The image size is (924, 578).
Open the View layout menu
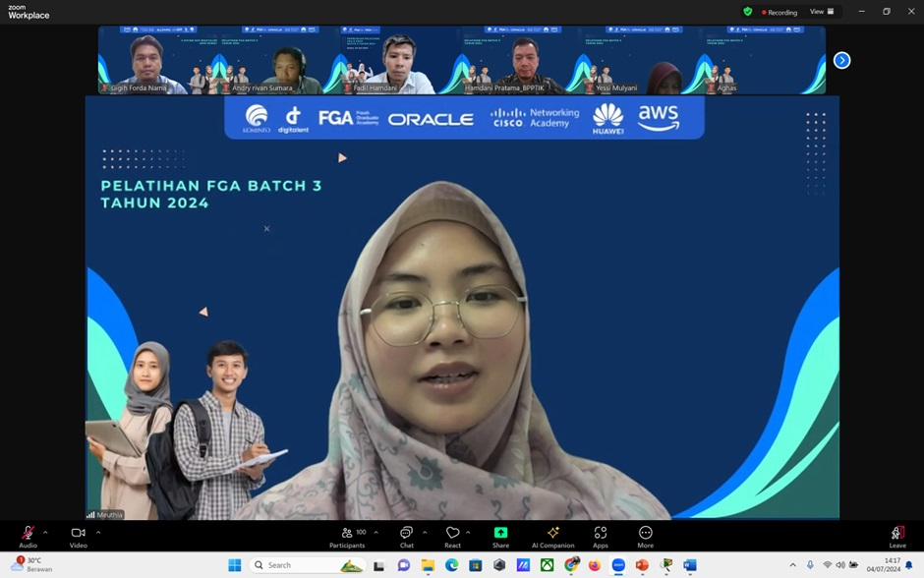point(821,12)
